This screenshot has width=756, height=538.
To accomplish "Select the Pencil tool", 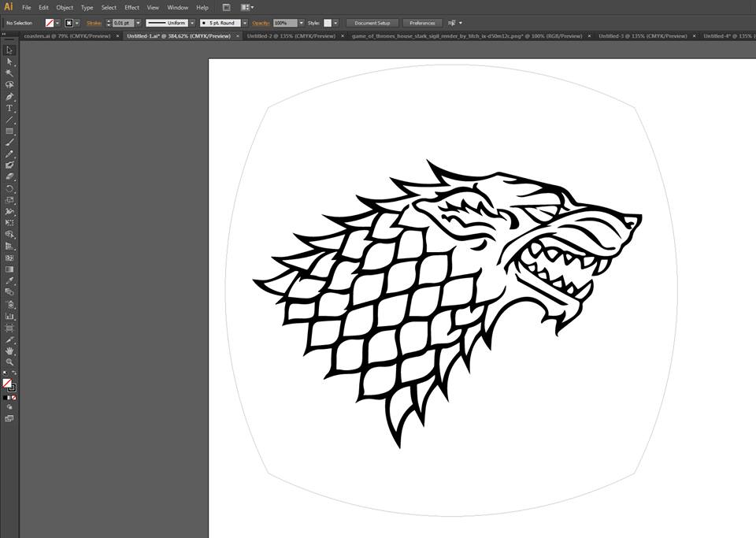I will [x=9, y=154].
